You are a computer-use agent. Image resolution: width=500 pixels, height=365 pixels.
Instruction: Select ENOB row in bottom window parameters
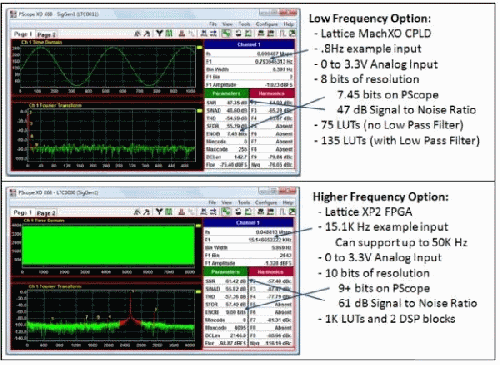[226, 312]
